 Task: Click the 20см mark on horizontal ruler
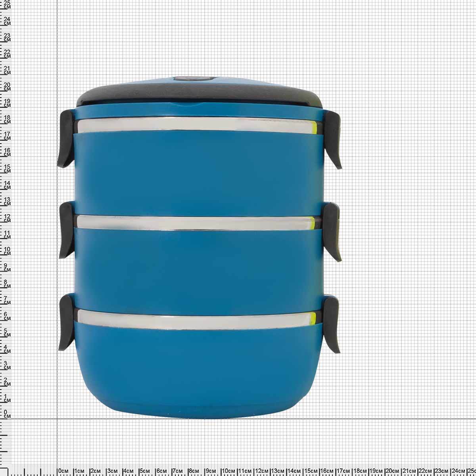pos(392,471)
